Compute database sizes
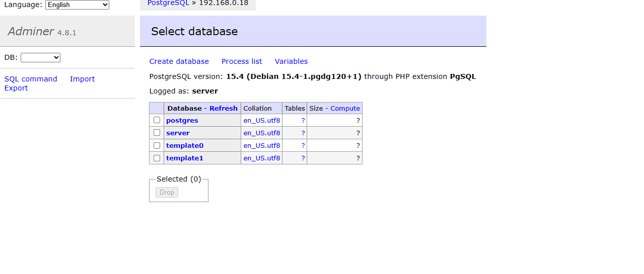Viewport: 644px width, 274px height. [345, 108]
